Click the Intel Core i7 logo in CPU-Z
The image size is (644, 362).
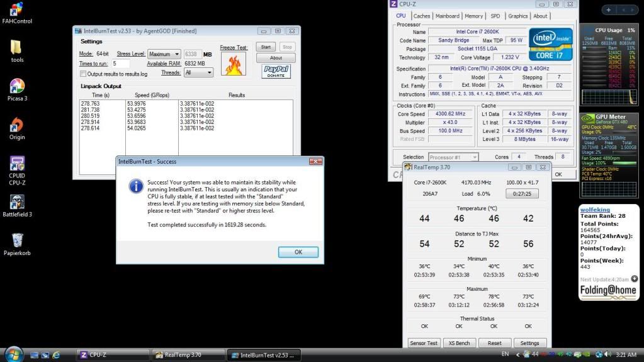550,44
